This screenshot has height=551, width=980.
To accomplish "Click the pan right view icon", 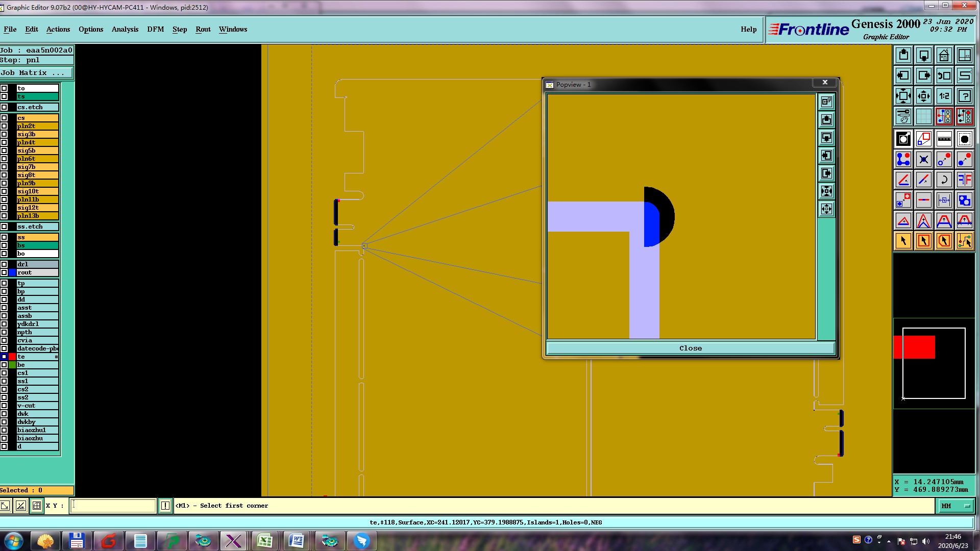I will tap(924, 76).
